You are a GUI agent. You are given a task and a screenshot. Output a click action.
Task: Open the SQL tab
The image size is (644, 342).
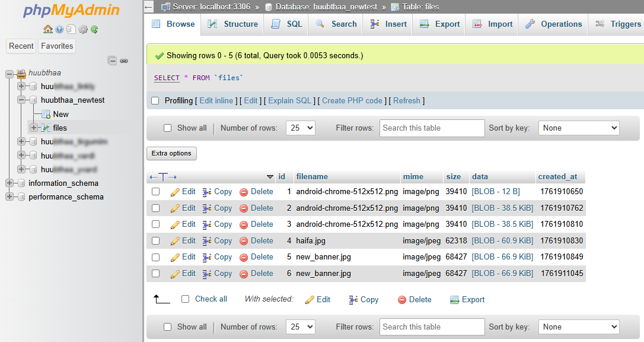(286, 24)
